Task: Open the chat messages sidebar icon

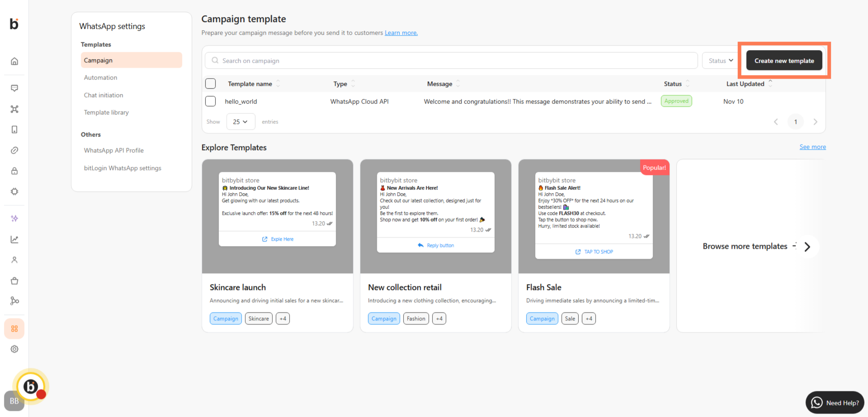Action: (x=14, y=88)
